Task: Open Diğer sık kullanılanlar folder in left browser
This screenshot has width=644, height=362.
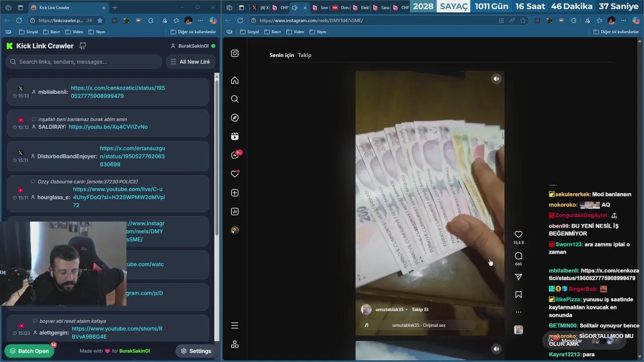Action: pyautogui.click(x=193, y=32)
